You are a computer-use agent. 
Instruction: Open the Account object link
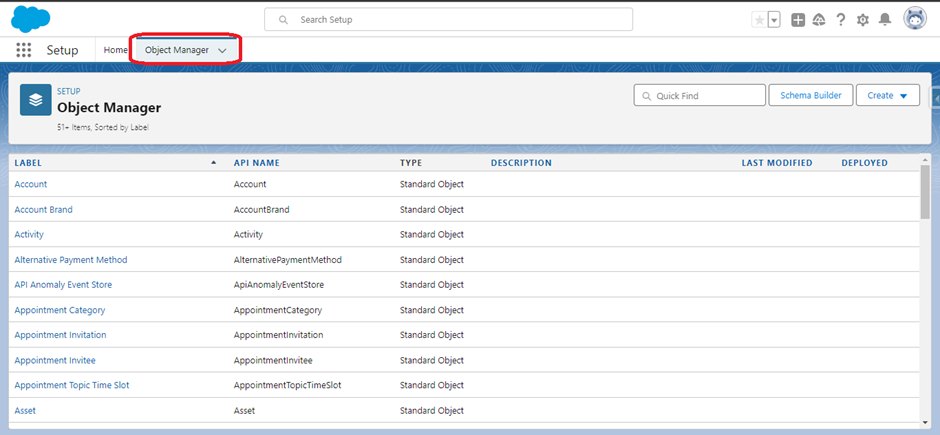[x=31, y=185]
